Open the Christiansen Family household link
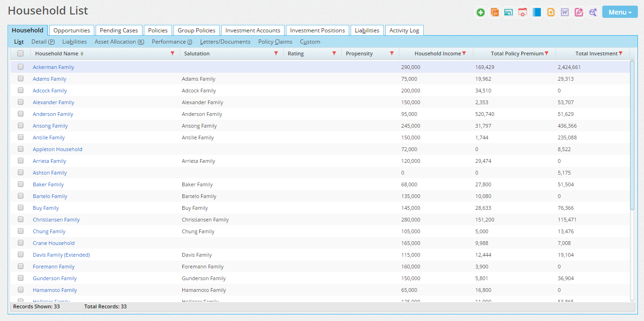644x321 pixels. pos(56,220)
